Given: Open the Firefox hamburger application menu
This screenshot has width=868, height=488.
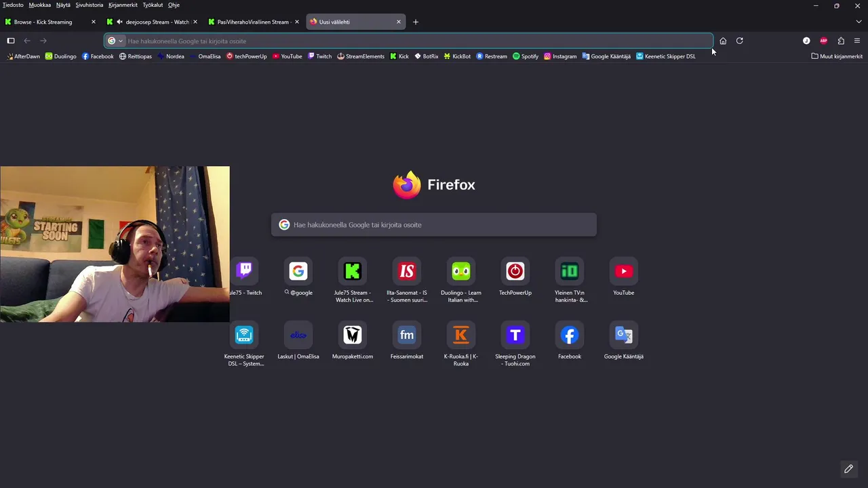Looking at the screenshot, I should coord(857,41).
